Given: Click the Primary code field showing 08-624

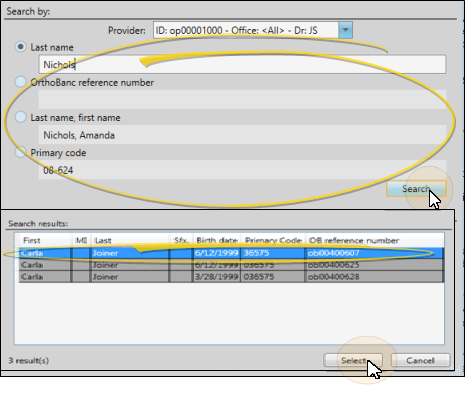Looking at the screenshot, I should click(242, 170).
